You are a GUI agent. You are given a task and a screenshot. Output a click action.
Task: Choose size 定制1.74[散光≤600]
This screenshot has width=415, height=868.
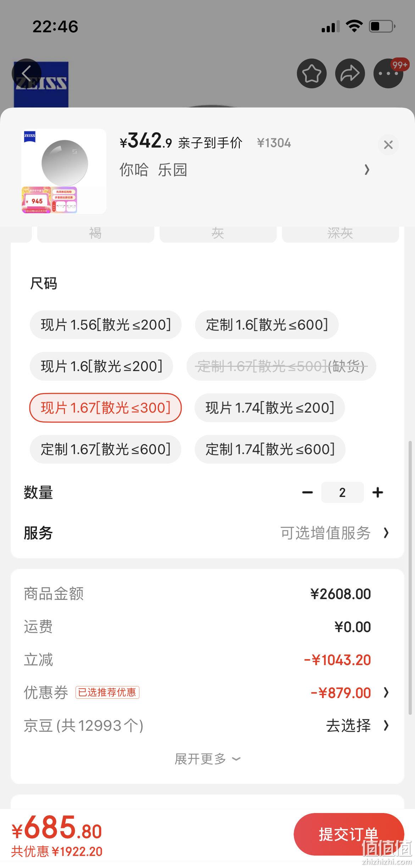[x=270, y=449]
